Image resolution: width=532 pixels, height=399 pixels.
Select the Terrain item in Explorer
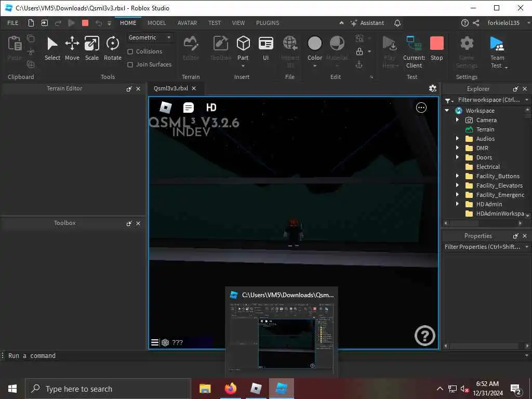pos(485,129)
